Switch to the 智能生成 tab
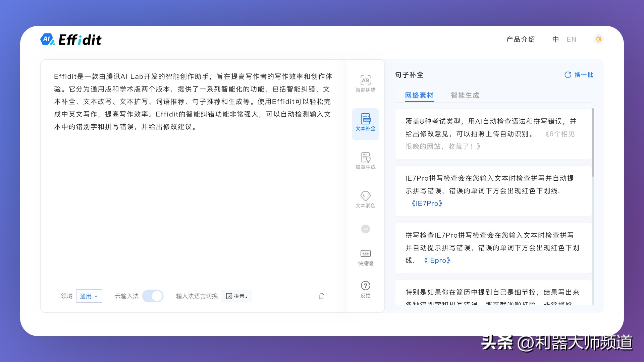The width and height of the screenshot is (644, 362). [x=465, y=95]
